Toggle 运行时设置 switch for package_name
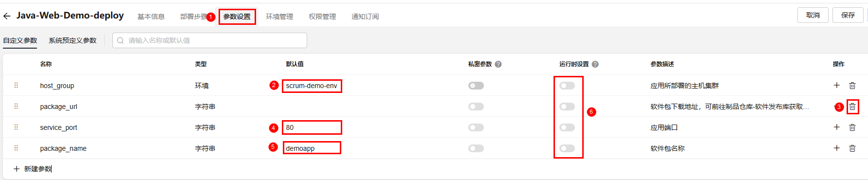868x180 pixels. (x=567, y=148)
